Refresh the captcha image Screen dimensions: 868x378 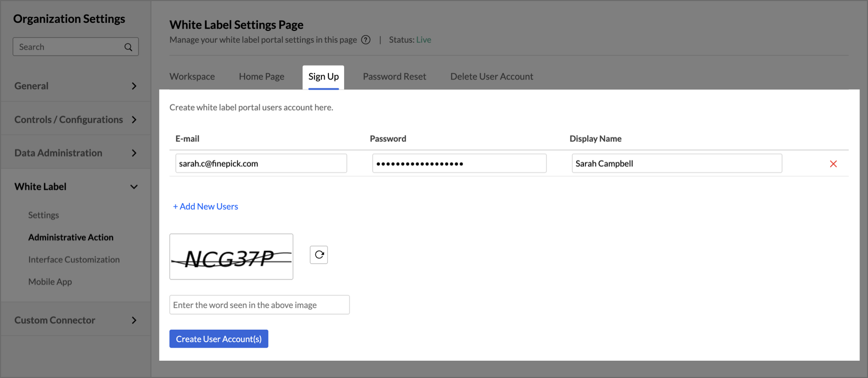coord(319,255)
